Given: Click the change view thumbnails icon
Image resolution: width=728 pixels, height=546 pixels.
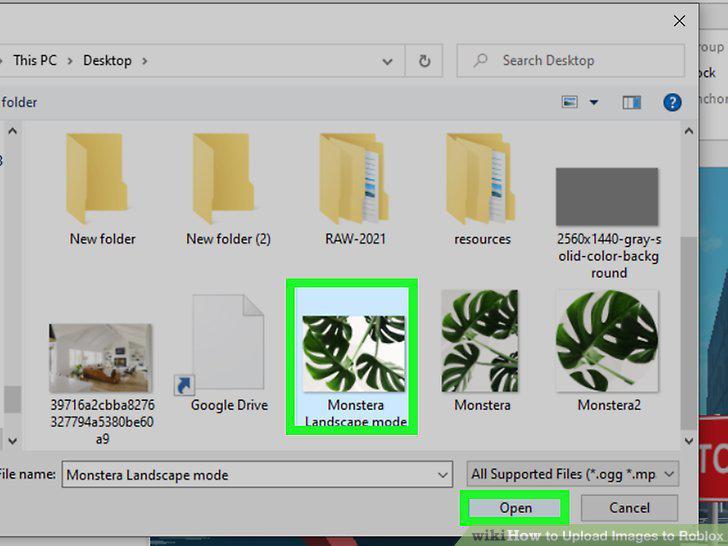Looking at the screenshot, I should point(570,102).
